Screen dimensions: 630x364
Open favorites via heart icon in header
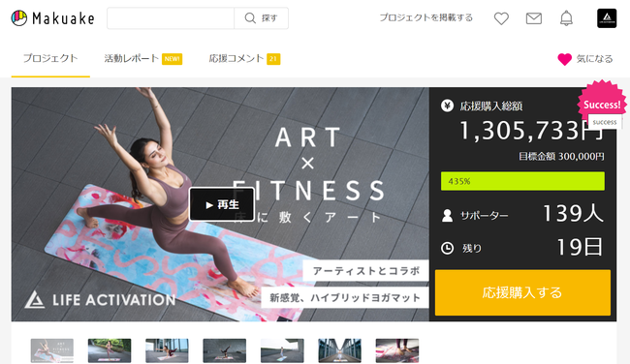tap(501, 18)
